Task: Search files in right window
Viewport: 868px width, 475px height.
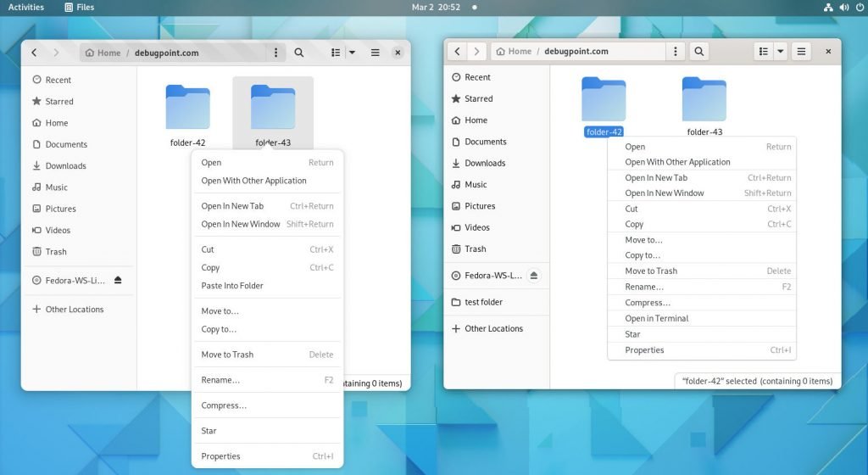Action: click(699, 52)
